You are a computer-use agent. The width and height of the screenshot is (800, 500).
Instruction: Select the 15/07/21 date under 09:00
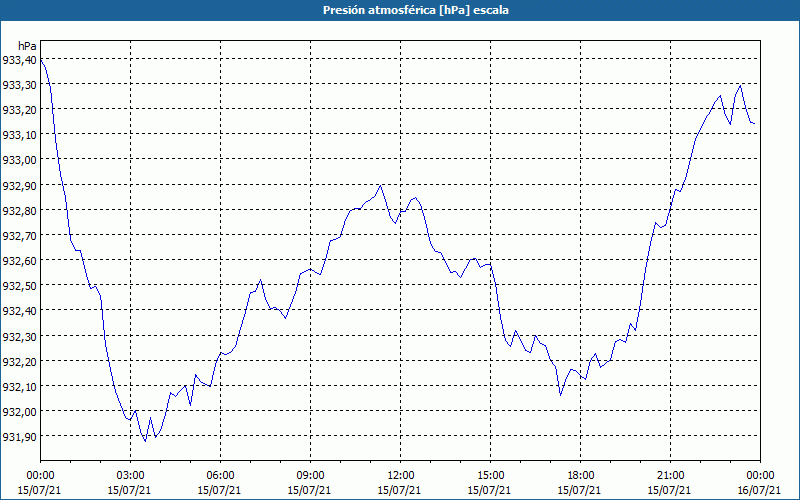click(309, 490)
